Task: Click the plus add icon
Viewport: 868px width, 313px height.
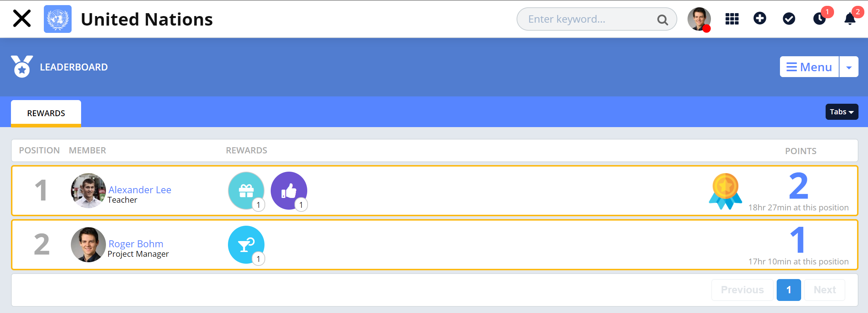Action: coord(760,19)
